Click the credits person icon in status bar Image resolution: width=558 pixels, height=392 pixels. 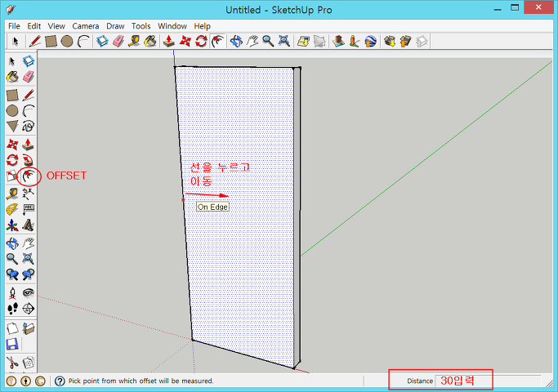tap(25, 381)
